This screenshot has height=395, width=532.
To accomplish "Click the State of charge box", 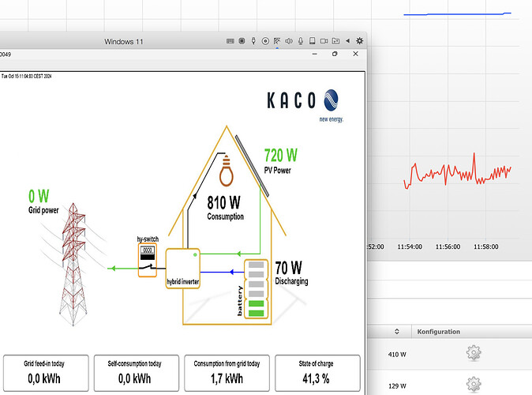I will coord(317,373).
